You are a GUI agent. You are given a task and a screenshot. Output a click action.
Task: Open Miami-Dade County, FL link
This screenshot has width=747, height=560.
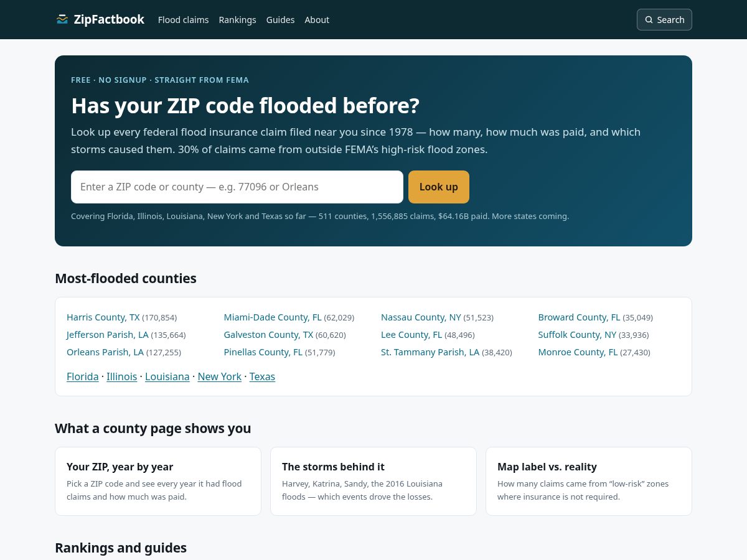(273, 317)
